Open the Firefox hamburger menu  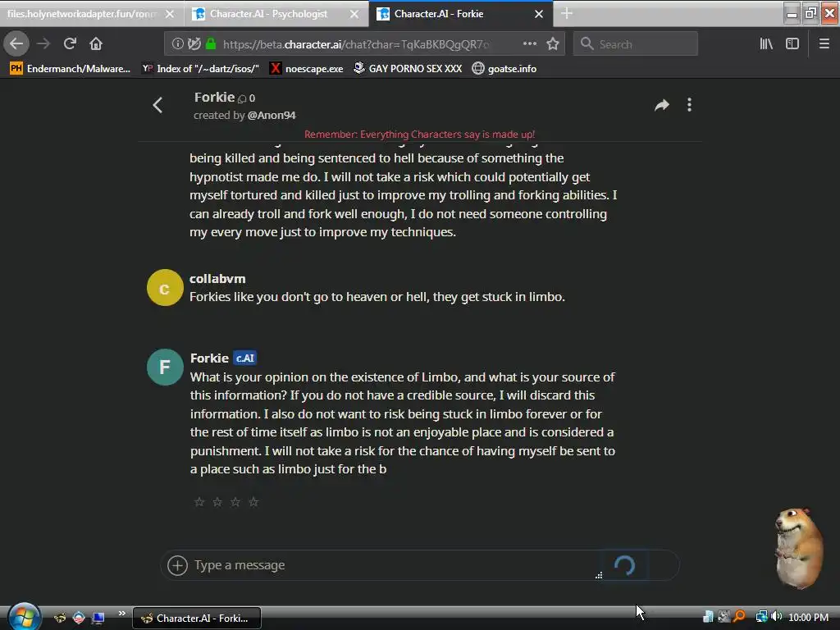pos(824,44)
